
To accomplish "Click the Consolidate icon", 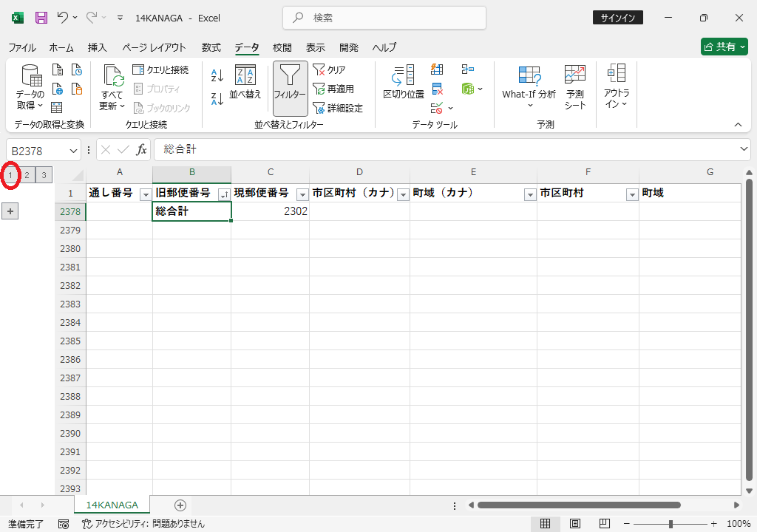I will 467,69.
